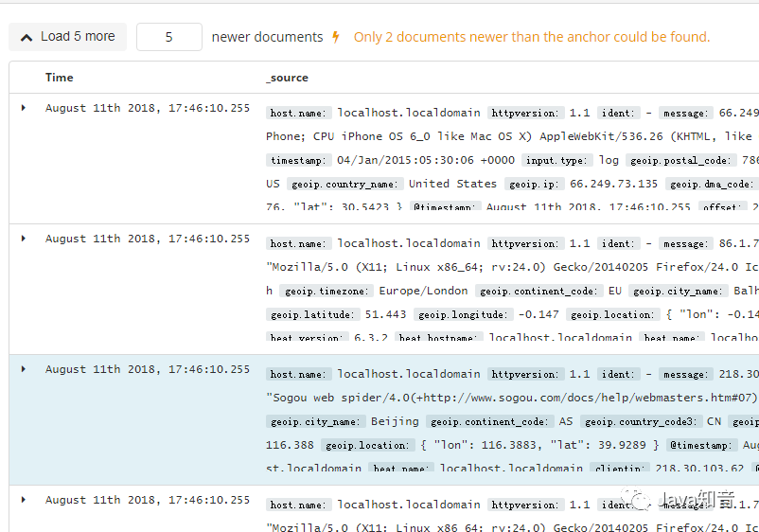
Task: Click host.name label in first row
Action: (298, 113)
